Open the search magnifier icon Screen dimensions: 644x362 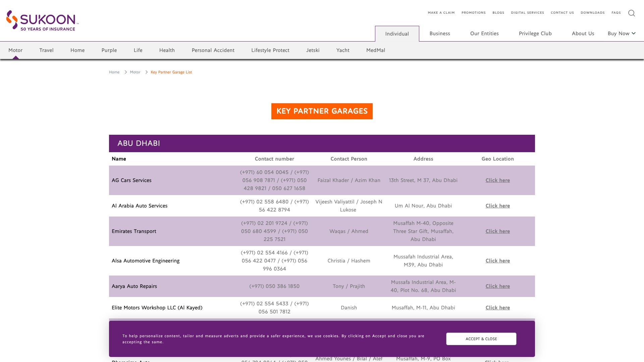[x=632, y=13]
